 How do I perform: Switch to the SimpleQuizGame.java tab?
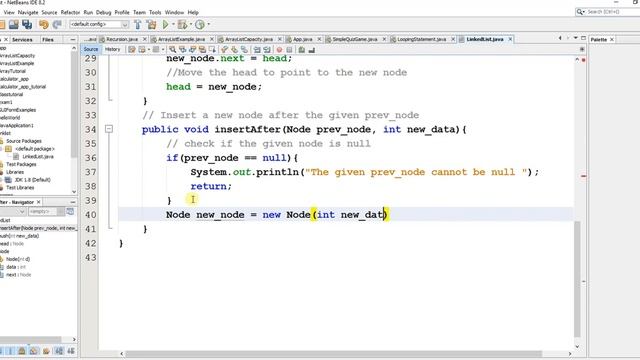click(355, 39)
